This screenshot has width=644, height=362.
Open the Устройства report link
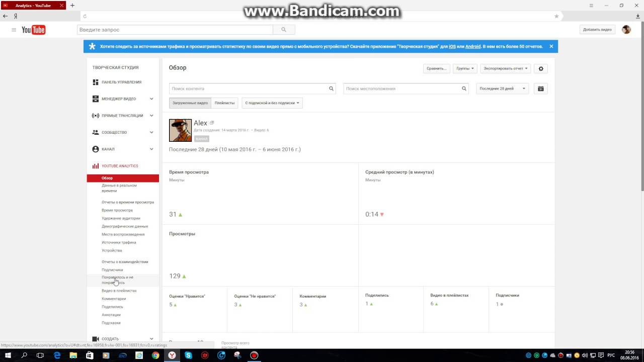(x=112, y=250)
